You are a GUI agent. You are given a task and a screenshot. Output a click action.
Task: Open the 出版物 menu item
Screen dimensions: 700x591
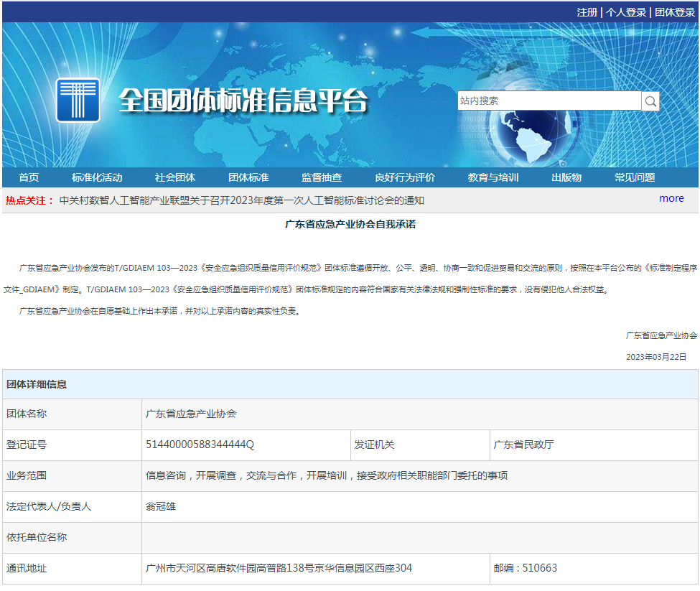click(x=566, y=177)
